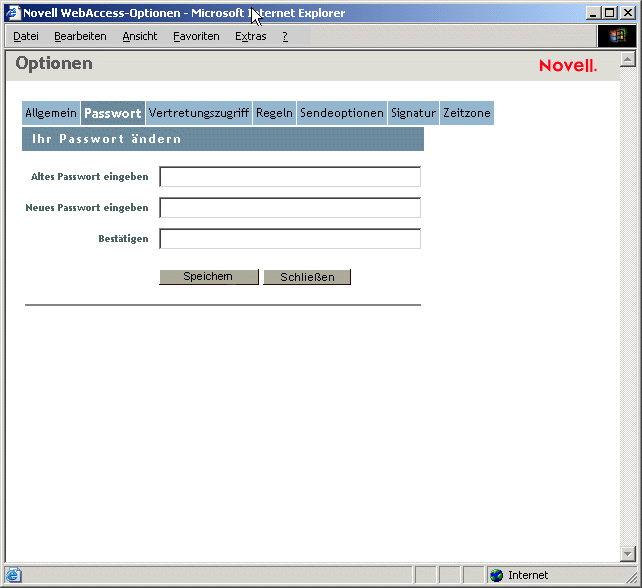This screenshot has width=642, height=588.
Task: Minimize the Internet Explorer window
Action: click(593, 13)
